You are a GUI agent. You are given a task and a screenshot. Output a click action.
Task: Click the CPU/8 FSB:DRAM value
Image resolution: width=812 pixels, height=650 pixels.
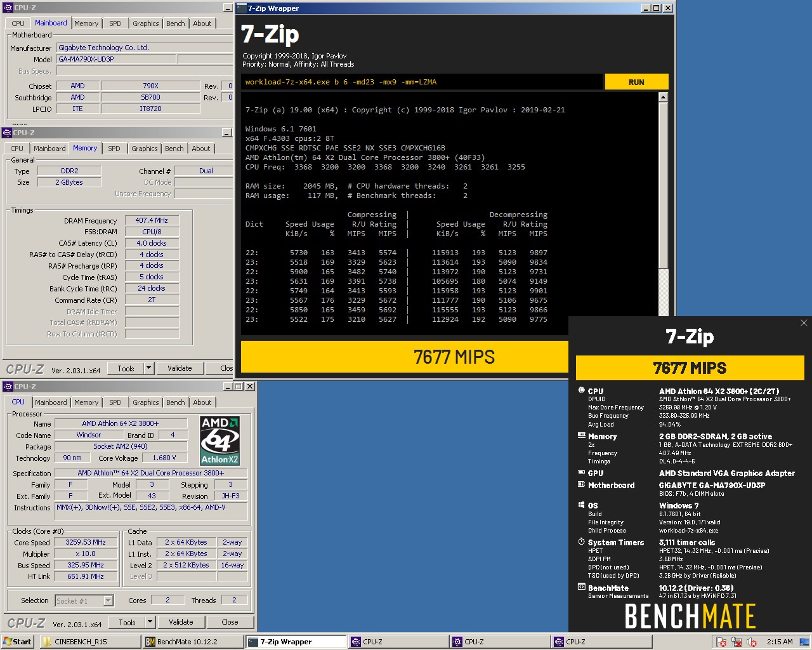pyautogui.click(x=152, y=232)
